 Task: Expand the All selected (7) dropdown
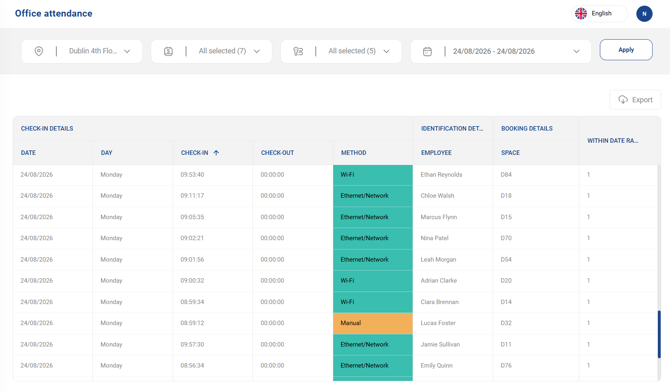click(212, 51)
